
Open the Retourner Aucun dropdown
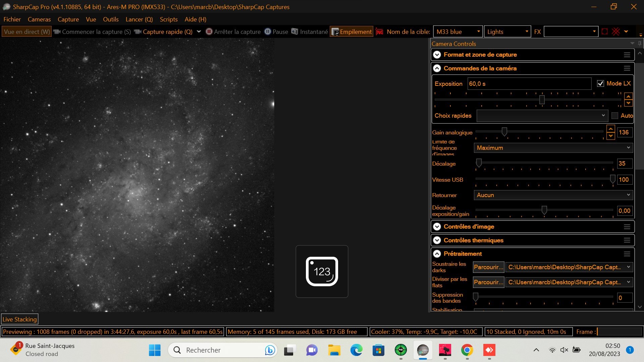(x=553, y=195)
